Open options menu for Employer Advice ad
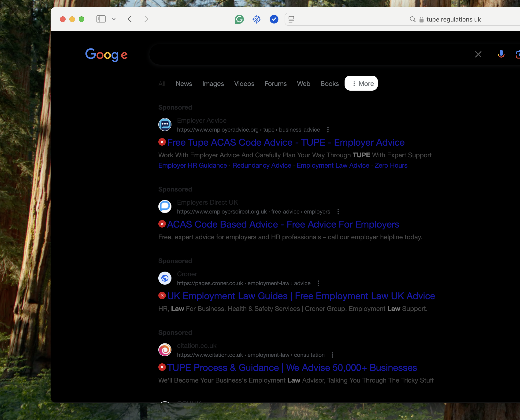Image resolution: width=520 pixels, height=420 pixels. click(328, 130)
